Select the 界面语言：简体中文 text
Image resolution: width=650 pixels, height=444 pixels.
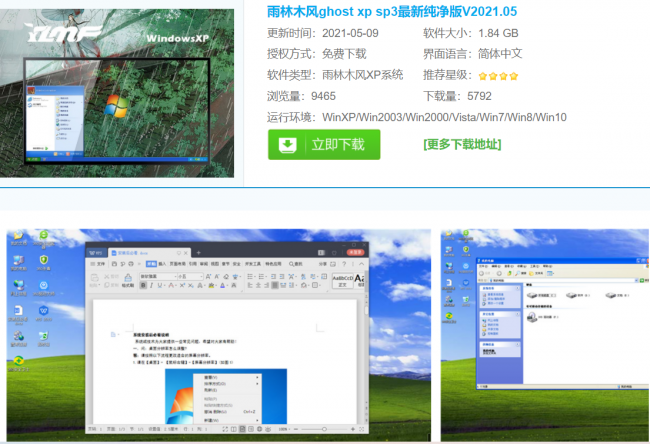[473, 54]
